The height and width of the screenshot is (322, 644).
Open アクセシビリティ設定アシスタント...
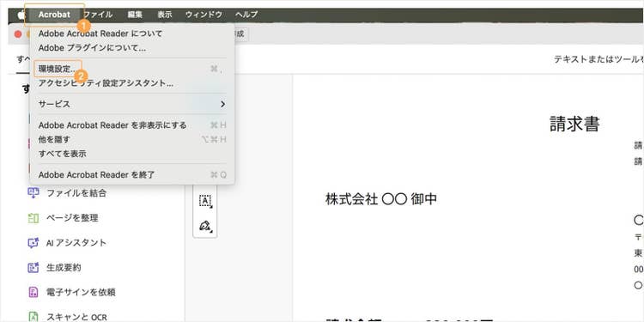coord(132,83)
